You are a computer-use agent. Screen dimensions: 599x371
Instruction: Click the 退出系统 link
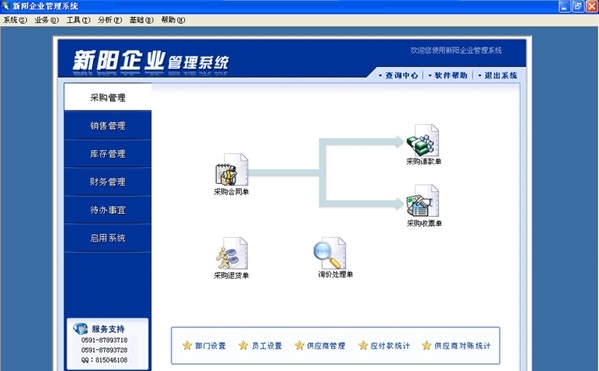coord(500,75)
